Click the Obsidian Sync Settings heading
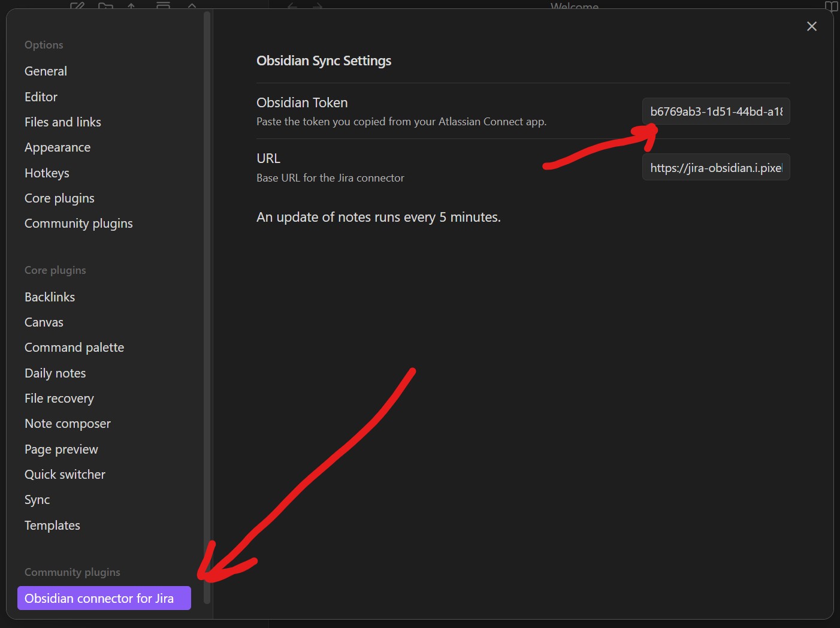This screenshot has height=628, width=840. click(324, 61)
